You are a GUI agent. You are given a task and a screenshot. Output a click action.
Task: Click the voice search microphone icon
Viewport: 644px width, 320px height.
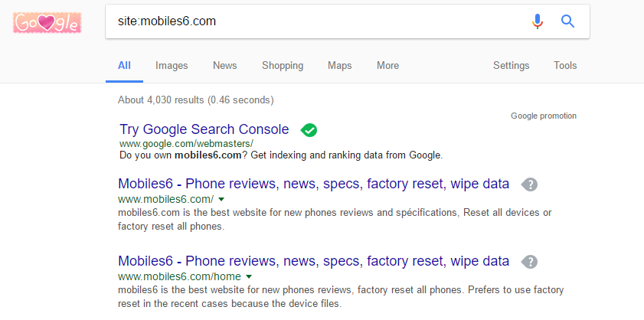pos(538,21)
